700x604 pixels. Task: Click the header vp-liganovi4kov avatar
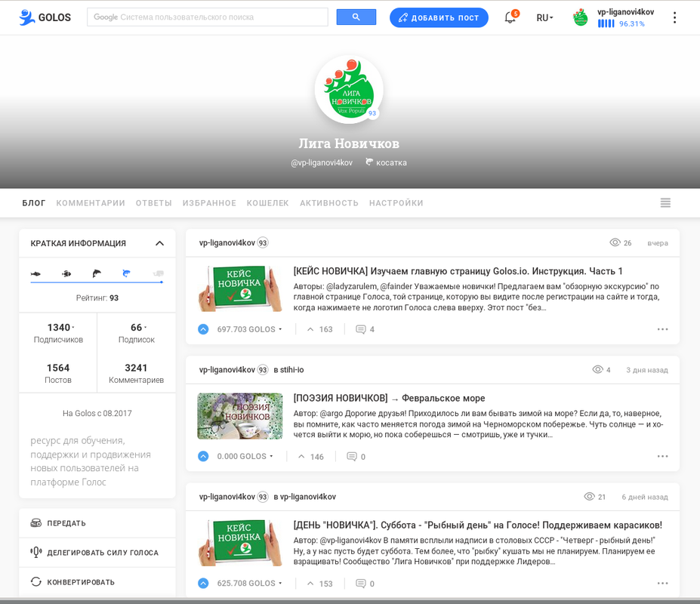(x=581, y=17)
